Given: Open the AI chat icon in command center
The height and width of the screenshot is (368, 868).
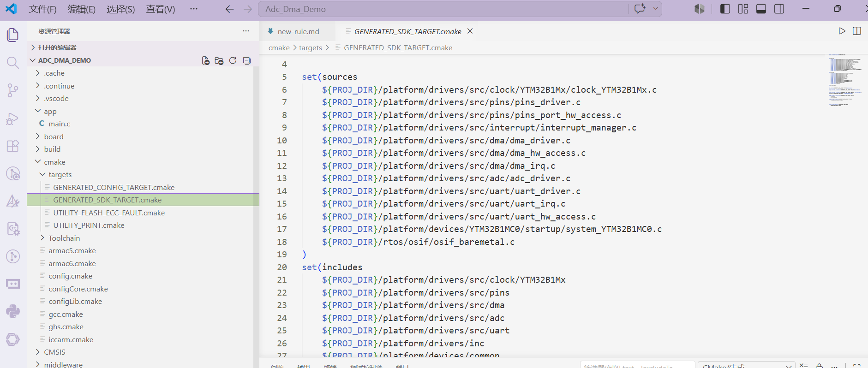Looking at the screenshot, I should click(640, 9).
